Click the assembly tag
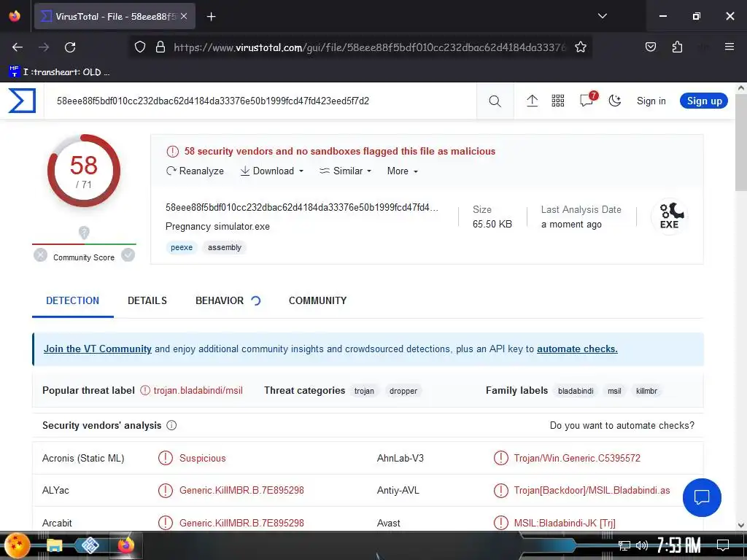 click(x=225, y=248)
